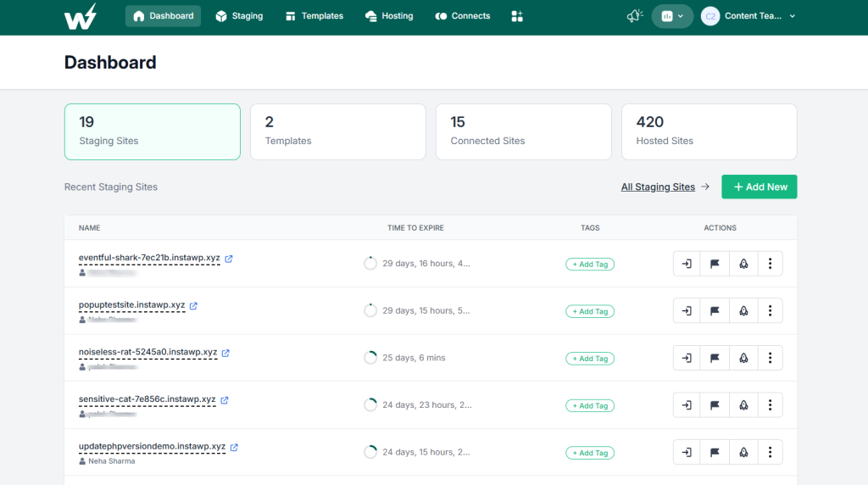The image size is (868, 485).
Task: Open more options for noiseless-rat site
Action: point(770,358)
